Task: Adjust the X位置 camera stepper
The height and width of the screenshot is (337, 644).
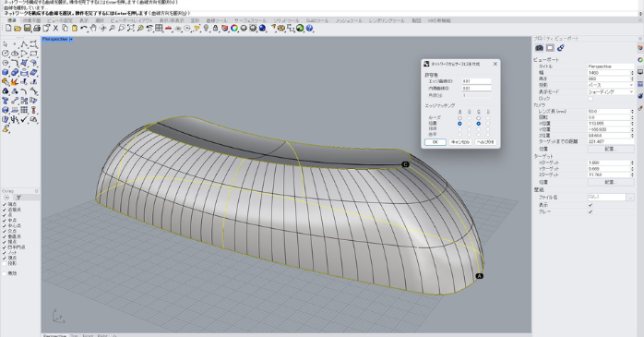Action: [632, 124]
